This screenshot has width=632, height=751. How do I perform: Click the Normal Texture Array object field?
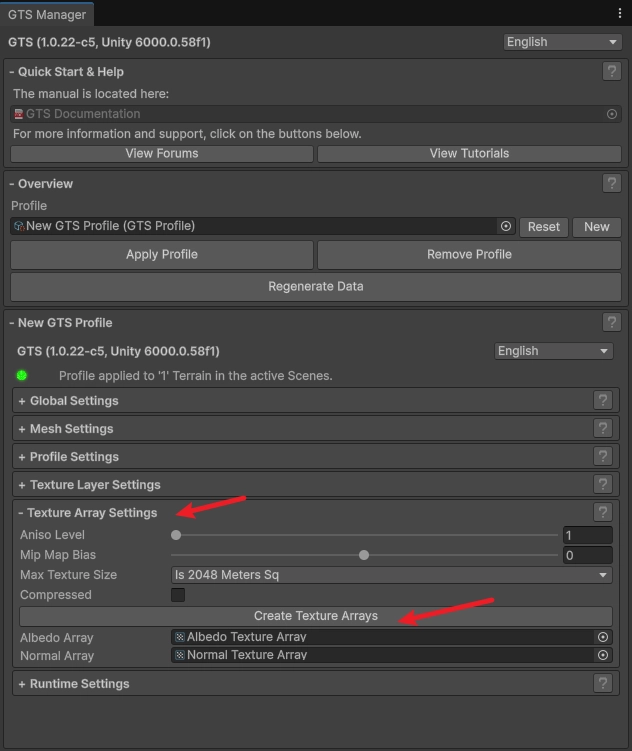(391, 655)
